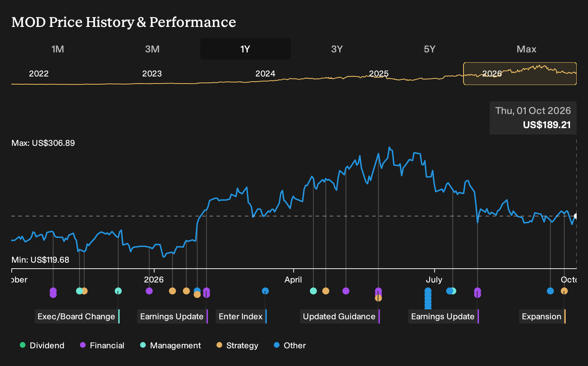Jump to 2024 on the overview mini chart

click(265, 74)
